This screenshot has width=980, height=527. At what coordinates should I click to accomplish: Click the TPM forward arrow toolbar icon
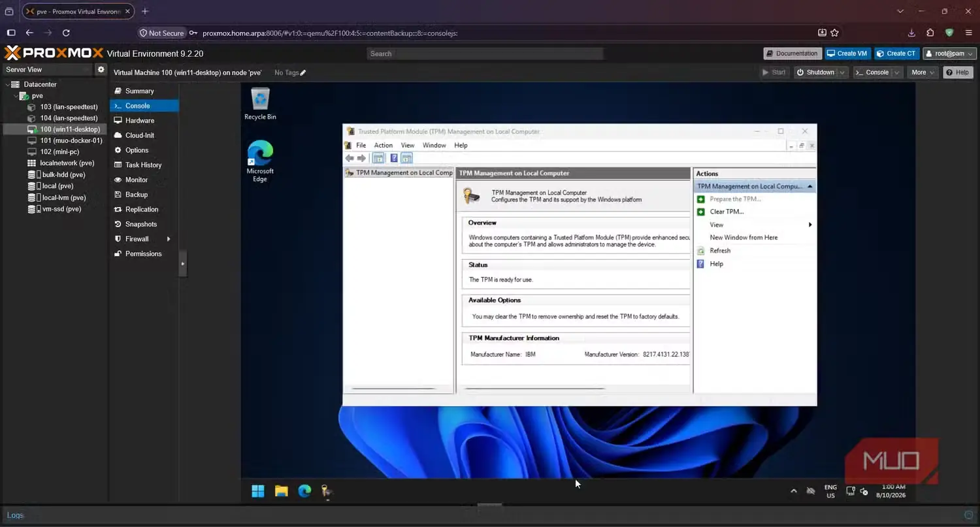click(x=361, y=158)
